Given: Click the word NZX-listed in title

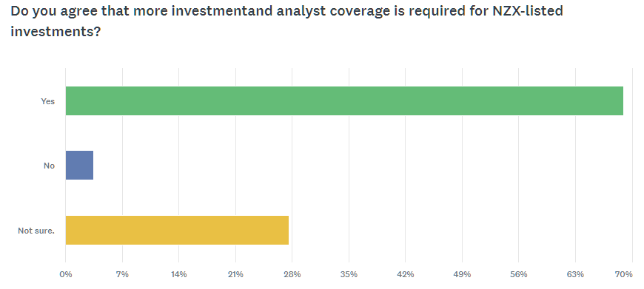Looking at the screenshot, I should [x=528, y=10].
